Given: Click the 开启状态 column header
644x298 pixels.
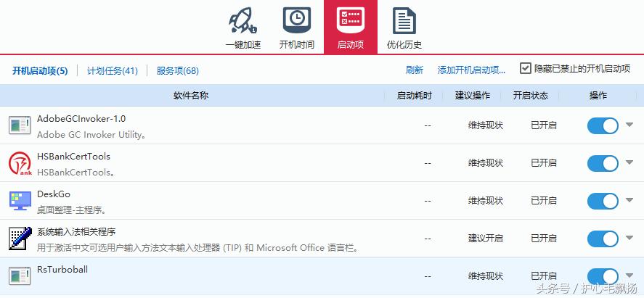Looking at the screenshot, I should [530, 96].
